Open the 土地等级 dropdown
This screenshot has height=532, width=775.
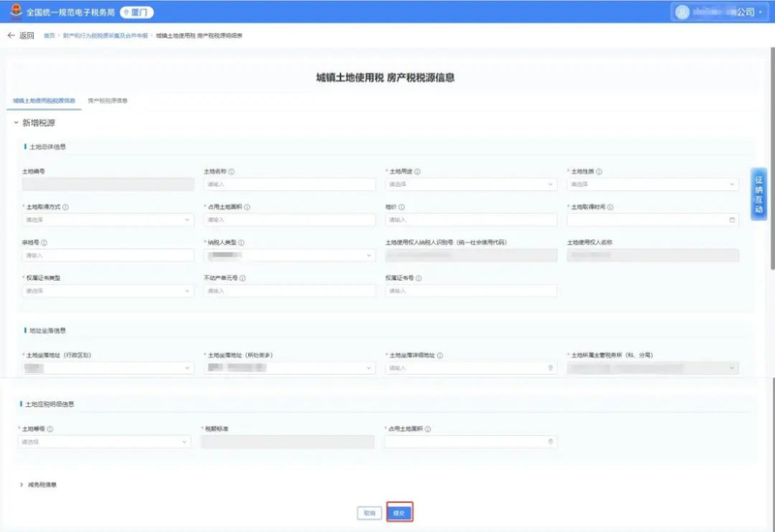click(x=105, y=442)
